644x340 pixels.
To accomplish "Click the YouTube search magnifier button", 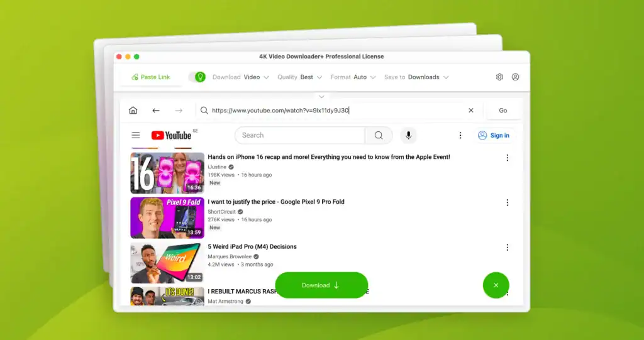I will 379,136.
